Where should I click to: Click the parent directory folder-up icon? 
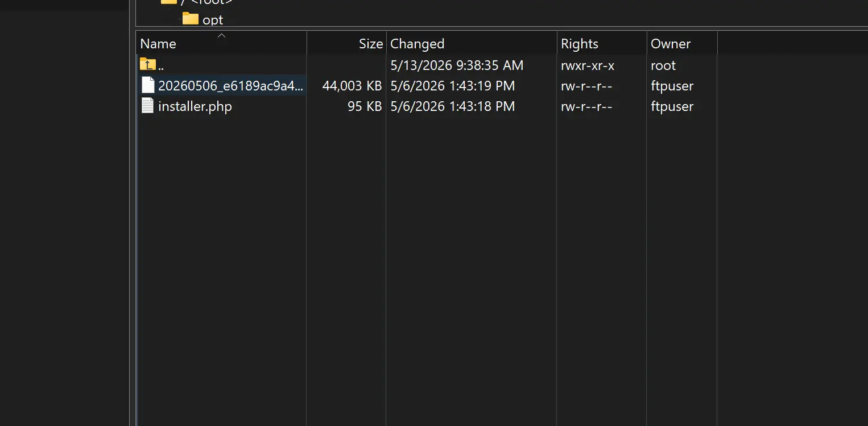point(147,64)
